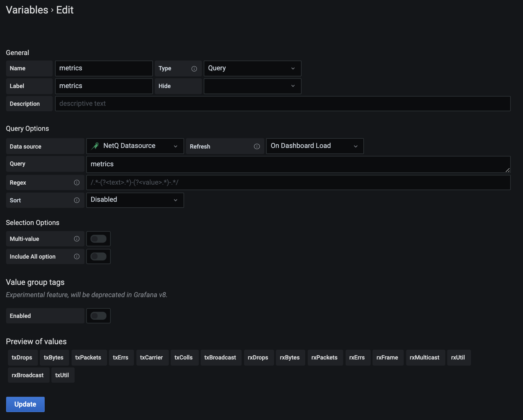Viewport: 523px width, 420px height.
Task: Click the Refresh info icon
Action: (x=257, y=146)
